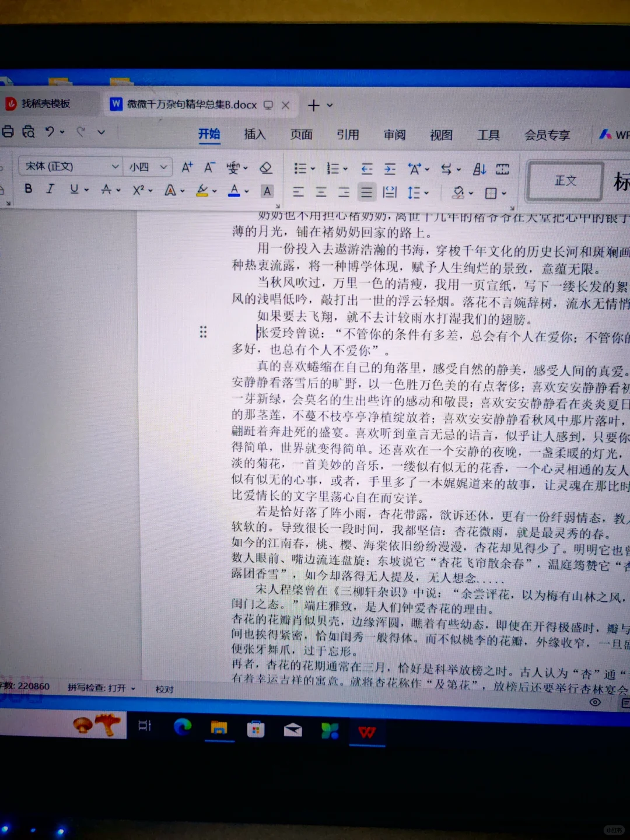Image resolution: width=630 pixels, height=840 pixels.
Task: Click the word count 220860 in status bar
Action: tap(25, 686)
